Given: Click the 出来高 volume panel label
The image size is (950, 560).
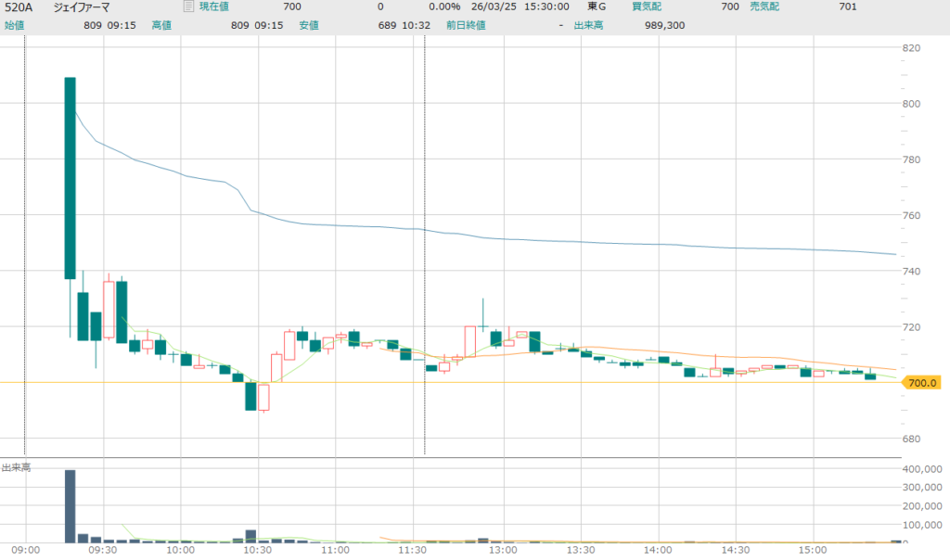Looking at the screenshot, I should tap(16, 467).
